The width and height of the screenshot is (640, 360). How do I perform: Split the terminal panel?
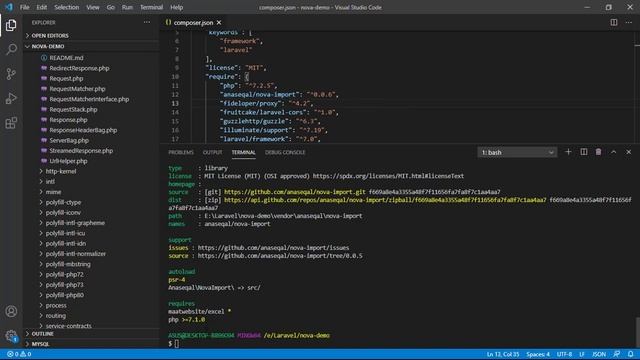(x=584, y=152)
